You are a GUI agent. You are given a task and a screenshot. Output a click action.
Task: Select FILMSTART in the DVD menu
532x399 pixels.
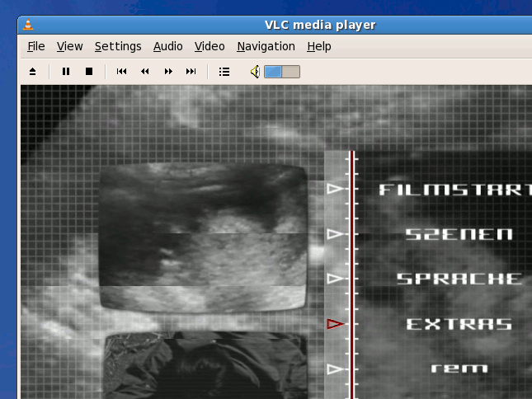(455, 190)
